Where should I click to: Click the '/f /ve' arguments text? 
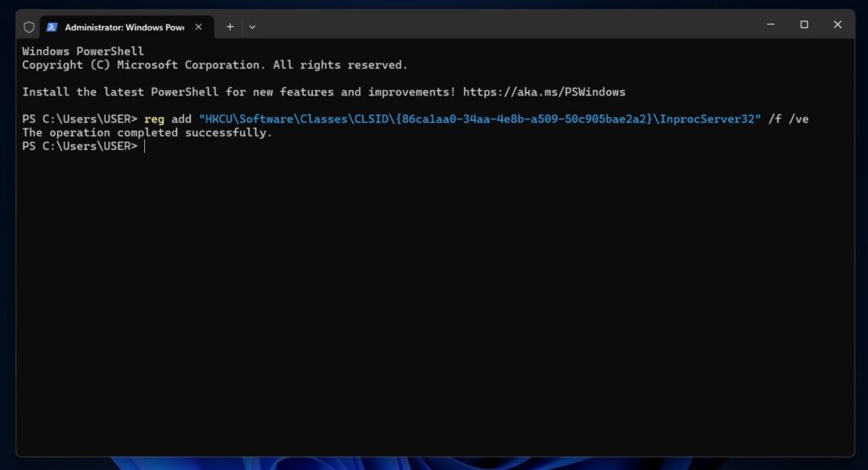[x=788, y=119]
